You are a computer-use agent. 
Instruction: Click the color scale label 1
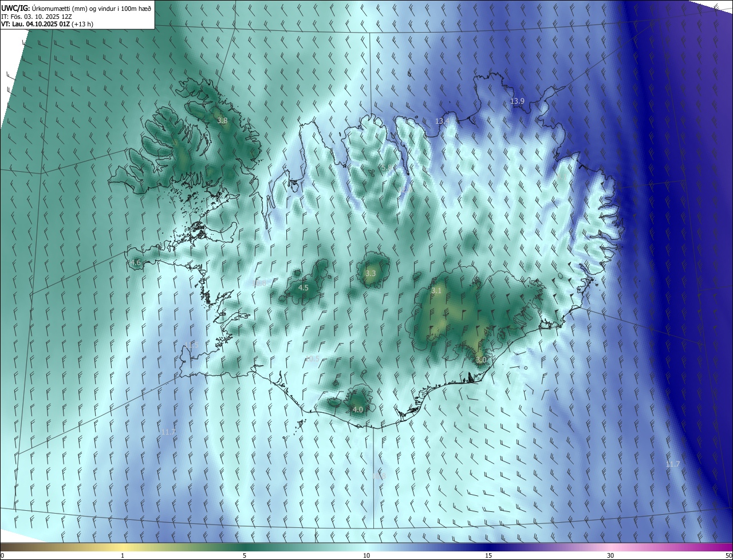(123, 556)
